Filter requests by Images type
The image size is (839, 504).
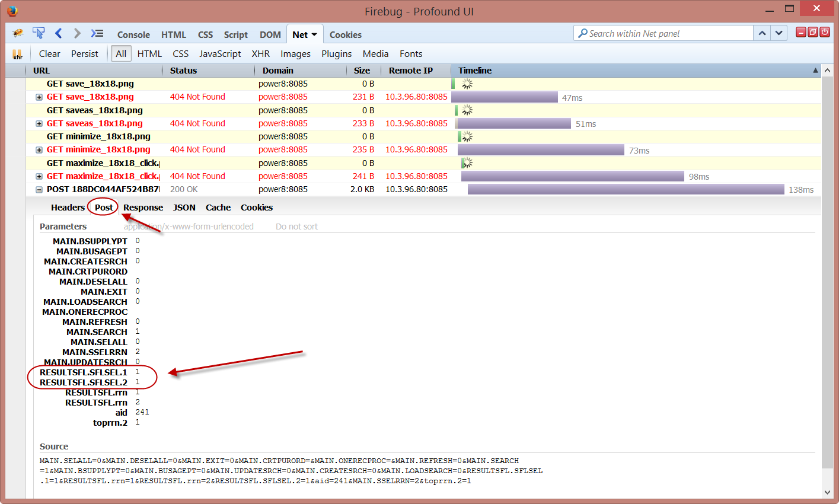tap(295, 53)
